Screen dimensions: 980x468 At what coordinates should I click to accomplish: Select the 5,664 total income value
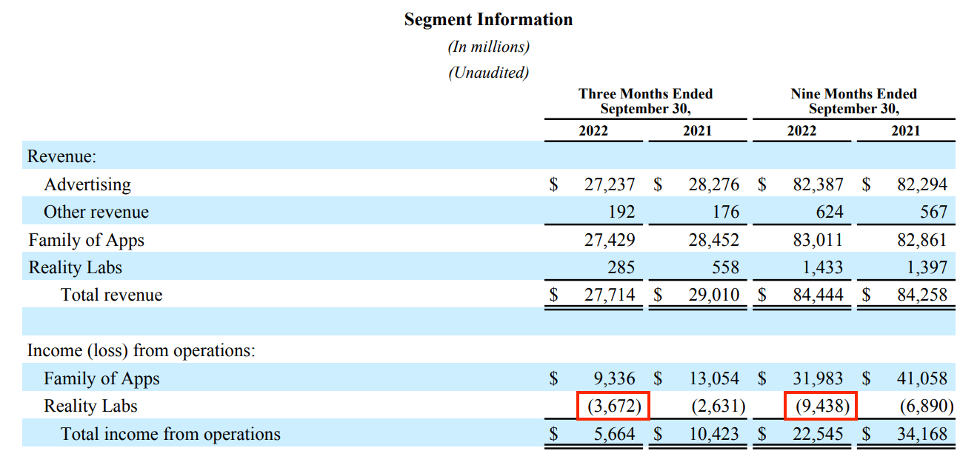tap(614, 434)
